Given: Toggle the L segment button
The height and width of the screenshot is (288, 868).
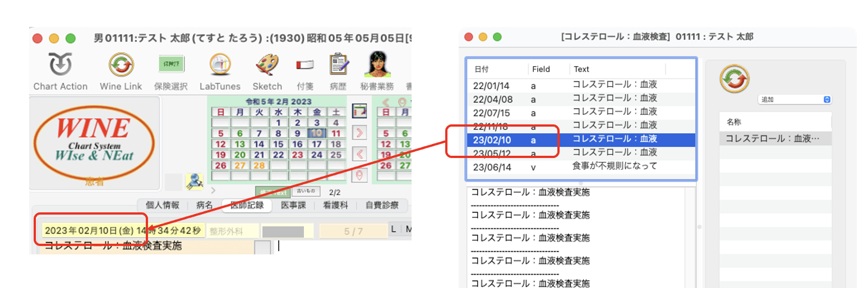Looking at the screenshot, I should pyautogui.click(x=394, y=230).
